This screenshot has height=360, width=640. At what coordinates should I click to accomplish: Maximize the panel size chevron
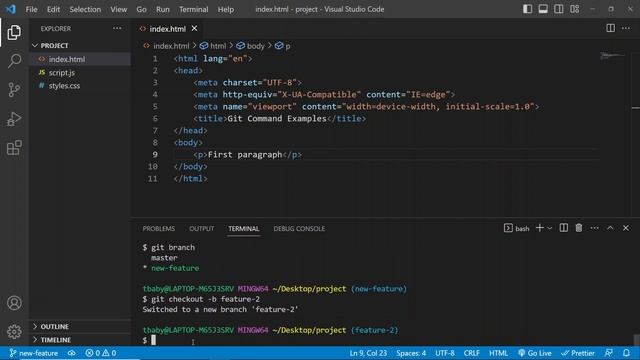[610, 228]
